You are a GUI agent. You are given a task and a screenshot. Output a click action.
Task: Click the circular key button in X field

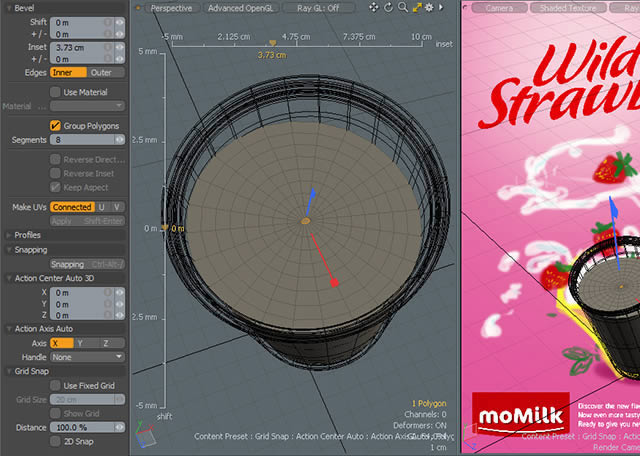point(108,293)
